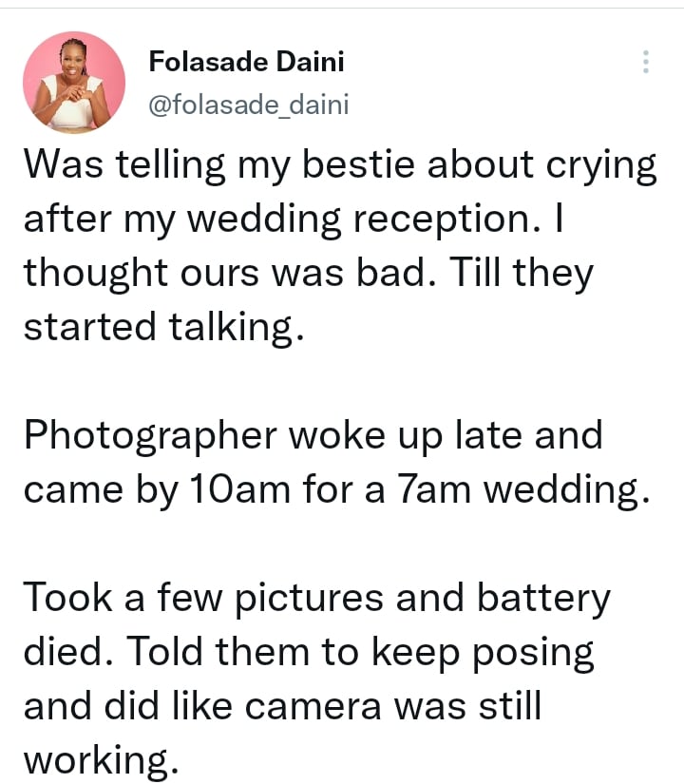The image size is (684, 784).
Task: Click the word 'bestie' in the first line
Action: pyautogui.click(x=358, y=164)
